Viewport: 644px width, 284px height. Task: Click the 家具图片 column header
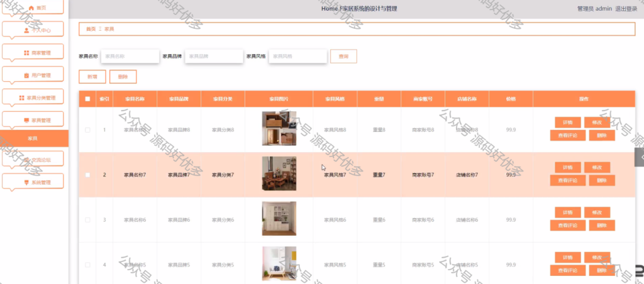click(279, 99)
